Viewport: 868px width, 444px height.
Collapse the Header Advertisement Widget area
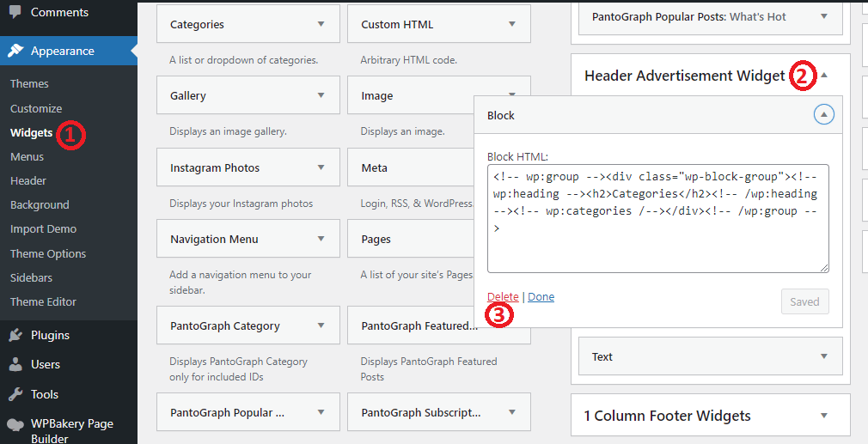[823, 76]
